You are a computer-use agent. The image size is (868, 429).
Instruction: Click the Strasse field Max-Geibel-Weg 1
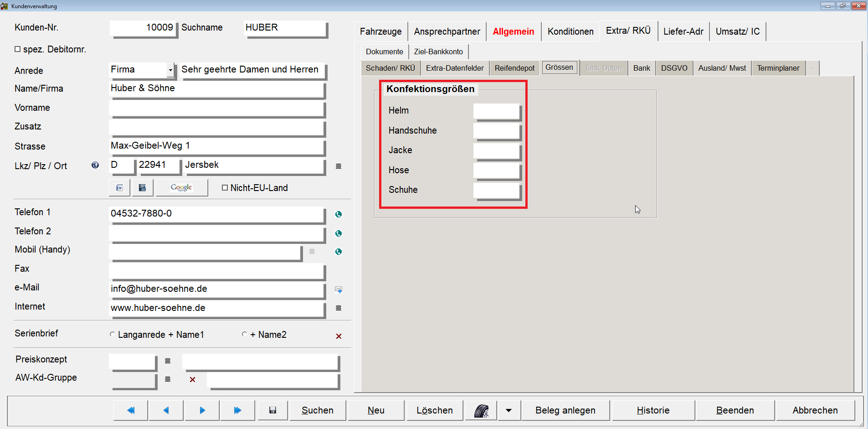pyautogui.click(x=216, y=146)
